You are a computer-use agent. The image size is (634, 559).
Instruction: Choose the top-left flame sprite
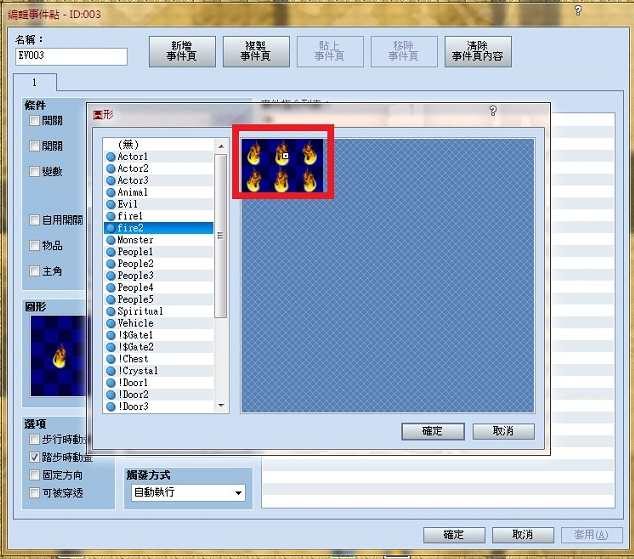tap(255, 152)
